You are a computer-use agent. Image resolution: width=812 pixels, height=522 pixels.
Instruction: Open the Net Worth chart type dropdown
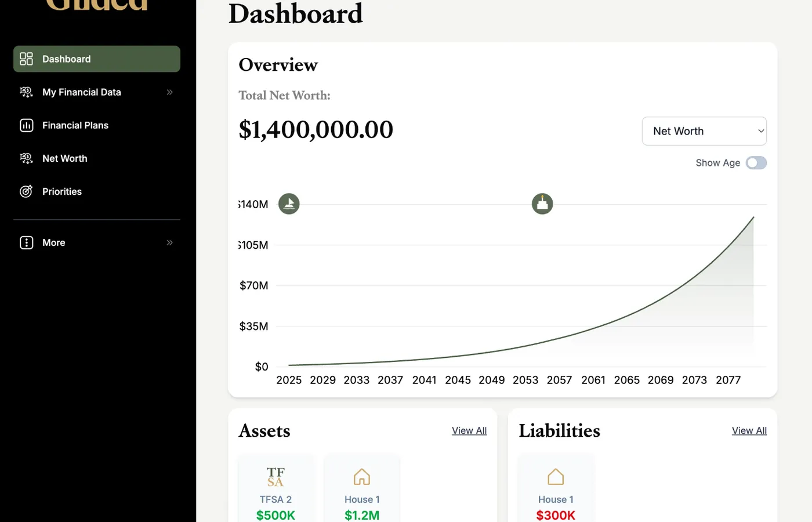click(x=704, y=131)
